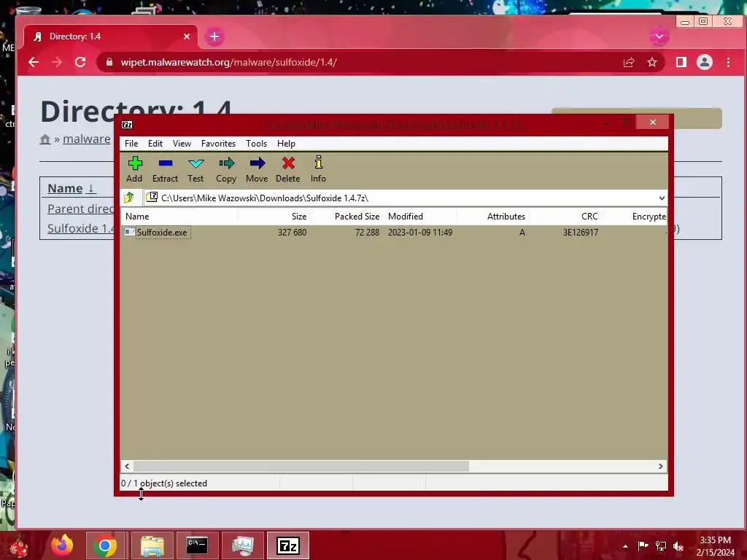
Task: Choose the Move toolbar icon
Action: pos(257,169)
